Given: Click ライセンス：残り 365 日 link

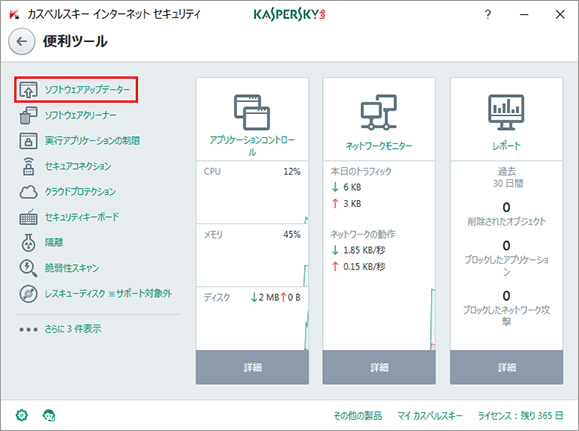Looking at the screenshot, I should coord(521,416).
